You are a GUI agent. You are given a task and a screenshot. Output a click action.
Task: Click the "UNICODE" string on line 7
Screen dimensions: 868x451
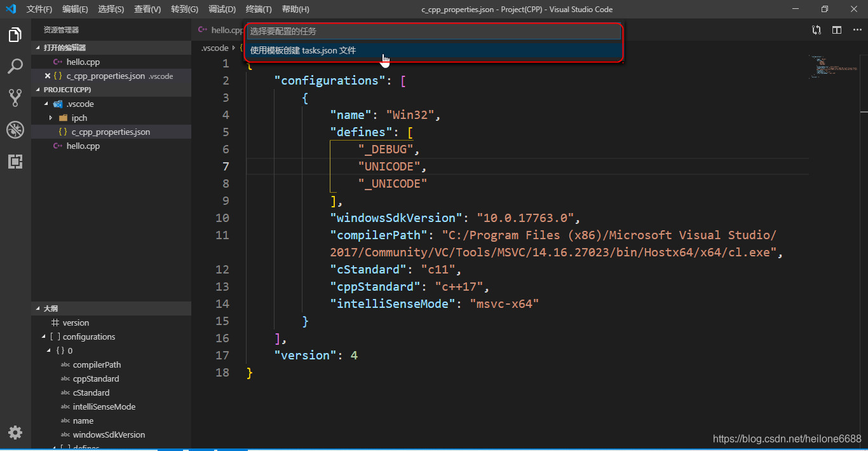click(390, 166)
